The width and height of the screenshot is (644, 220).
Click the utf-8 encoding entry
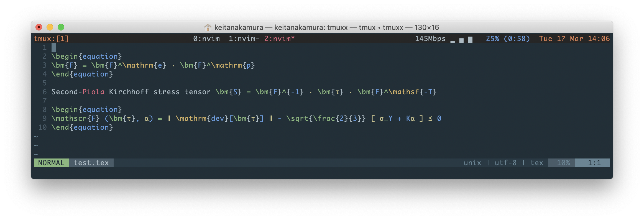(x=506, y=163)
